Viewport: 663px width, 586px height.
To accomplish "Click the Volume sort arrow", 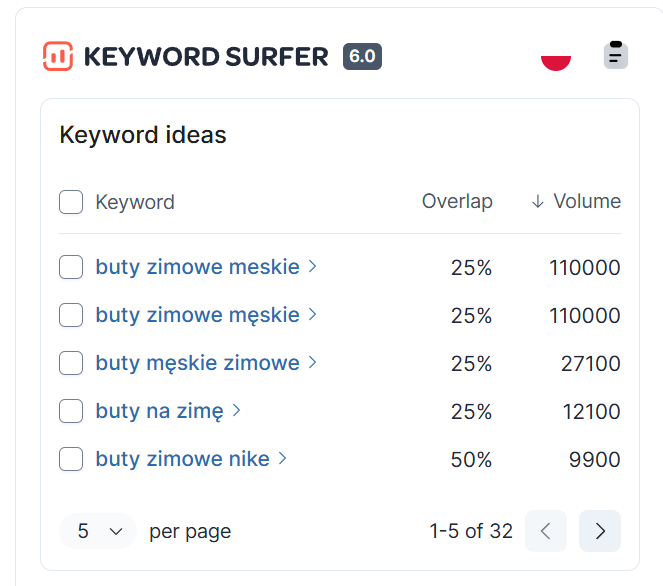I will point(537,202).
